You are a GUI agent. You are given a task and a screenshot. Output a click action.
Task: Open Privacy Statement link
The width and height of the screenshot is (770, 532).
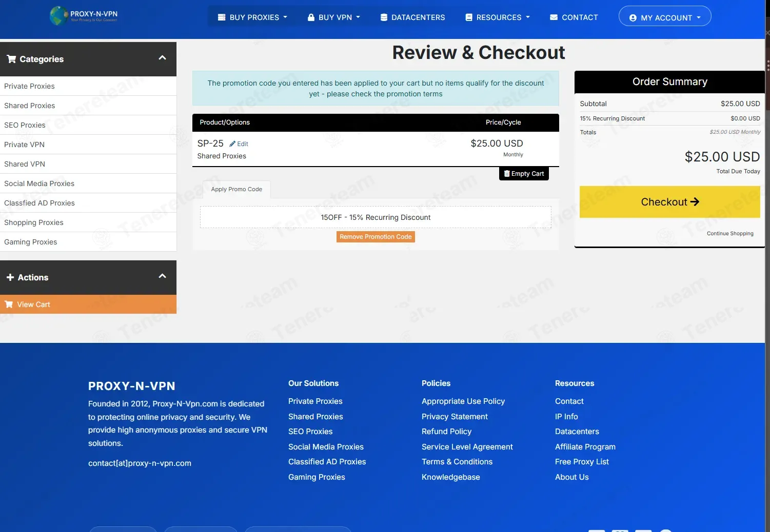(455, 417)
